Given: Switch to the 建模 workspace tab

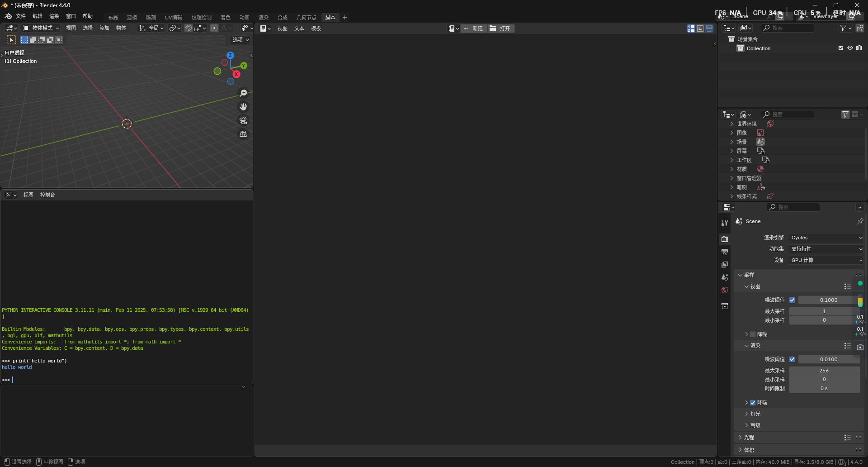Looking at the screenshot, I should [x=132, y=18].
